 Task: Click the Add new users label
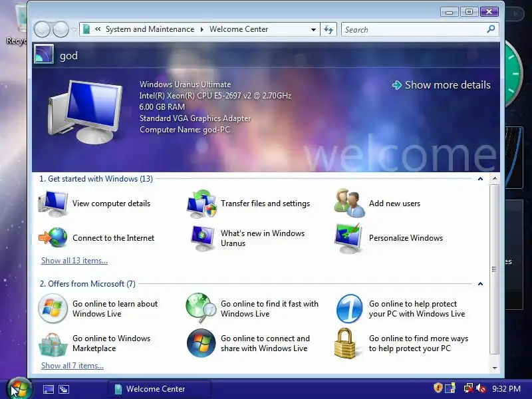point(394,203)
